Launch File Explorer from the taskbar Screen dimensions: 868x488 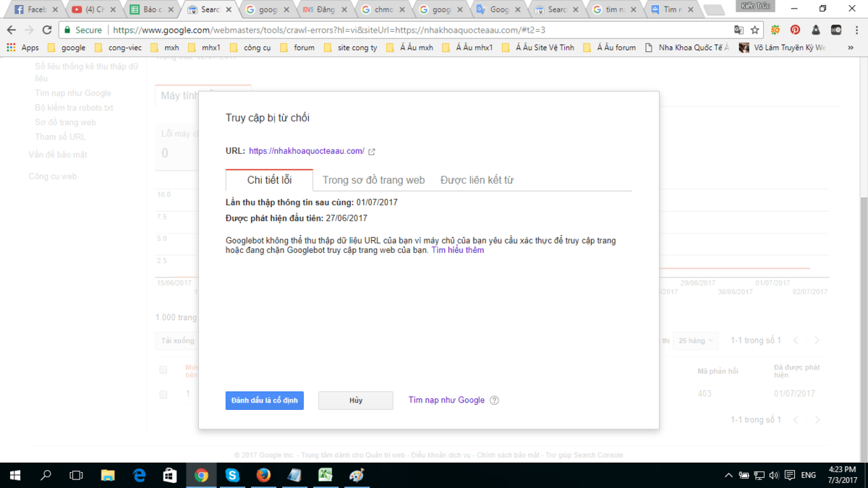pos(108,475)
